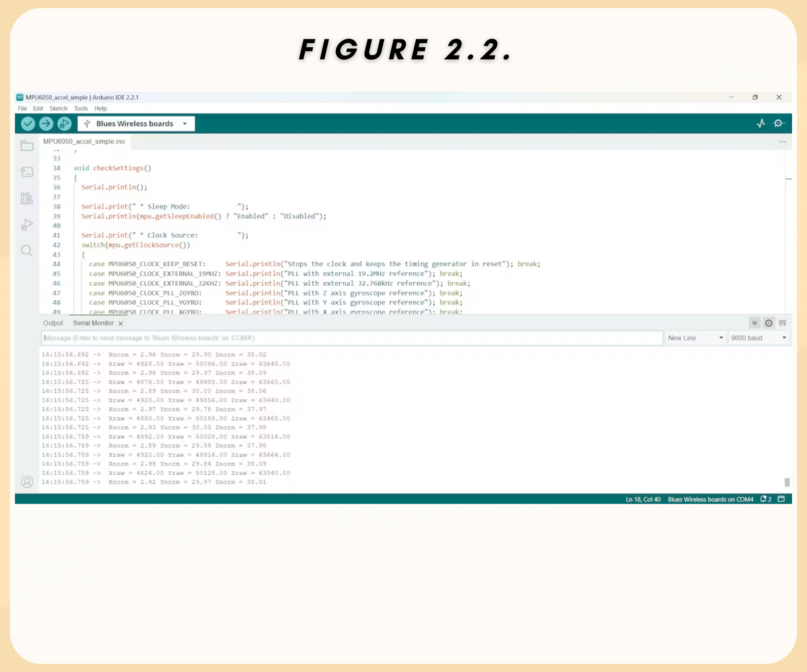This screenshot has height=672, width=807.
Task: Open the Edit menu
Action: coord(38,109)
